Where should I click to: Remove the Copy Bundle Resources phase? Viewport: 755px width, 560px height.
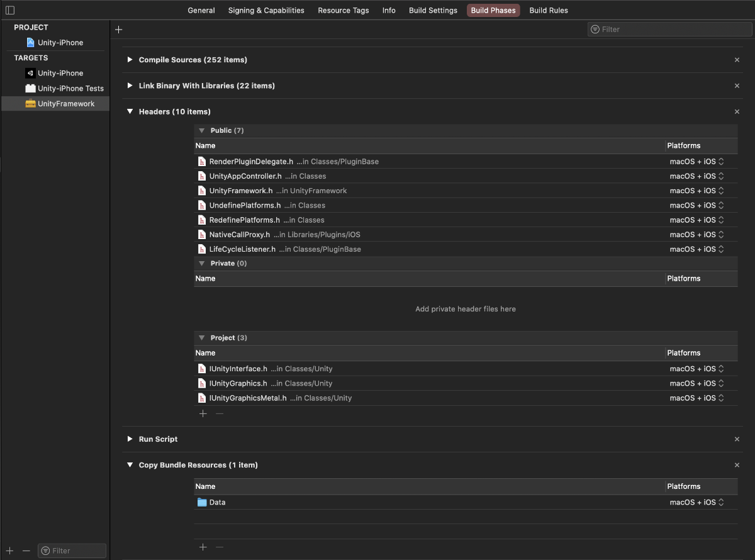point(737,465)
